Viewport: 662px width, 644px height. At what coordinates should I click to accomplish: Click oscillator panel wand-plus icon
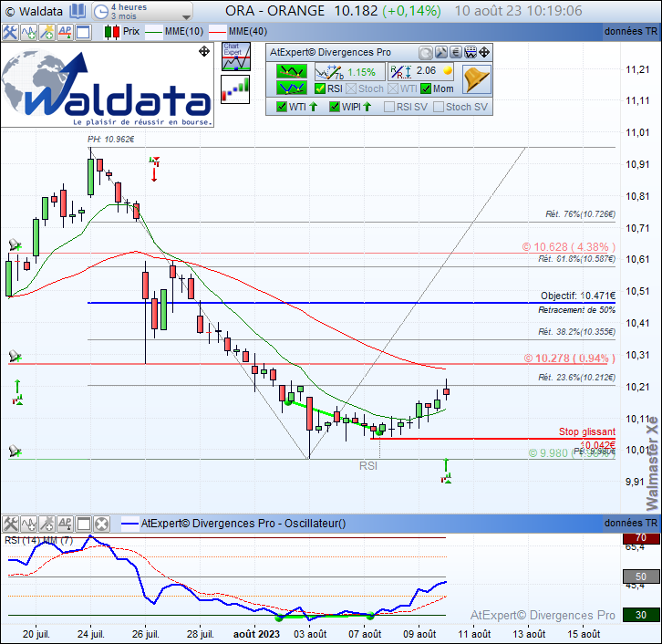click(x=47, y=525)
